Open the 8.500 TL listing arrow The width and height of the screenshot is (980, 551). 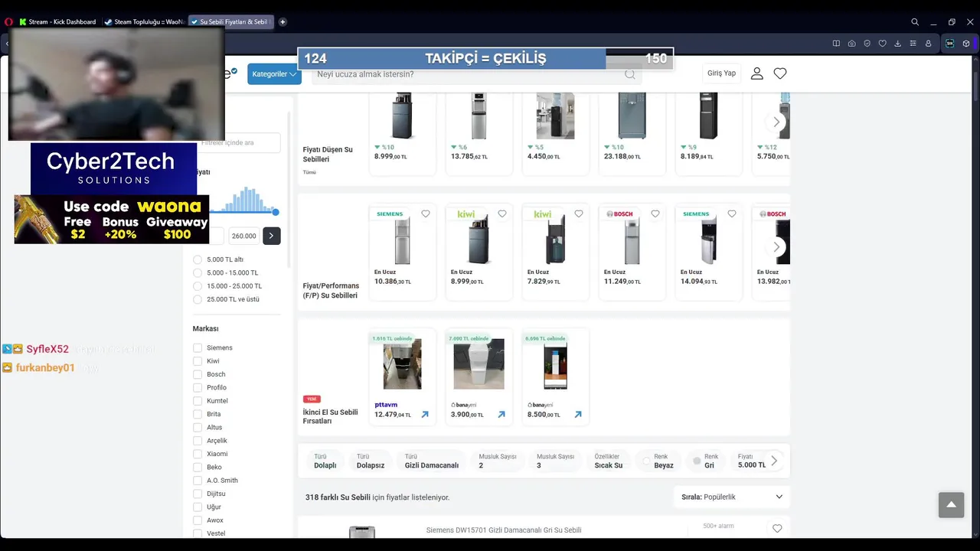coord(578,415)
